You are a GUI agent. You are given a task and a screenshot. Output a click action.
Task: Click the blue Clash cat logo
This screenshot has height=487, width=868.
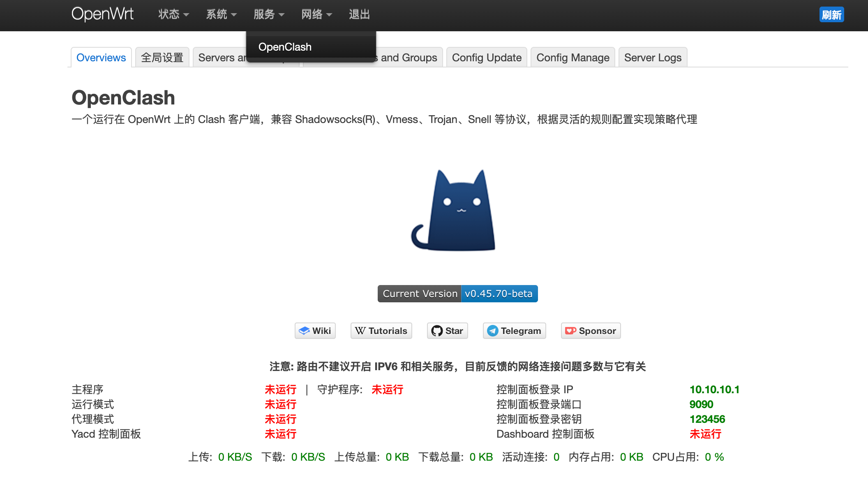[454, 211]
